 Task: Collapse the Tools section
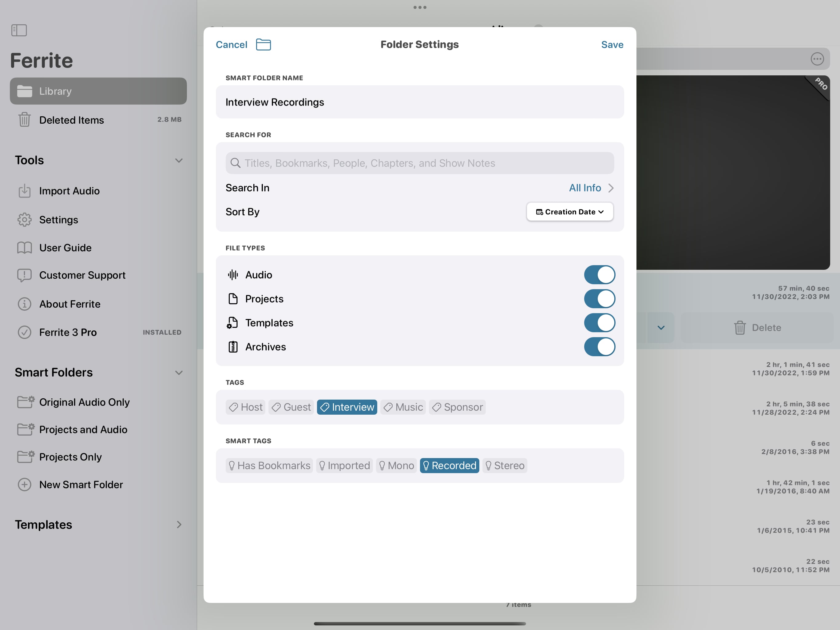(178, 160)
